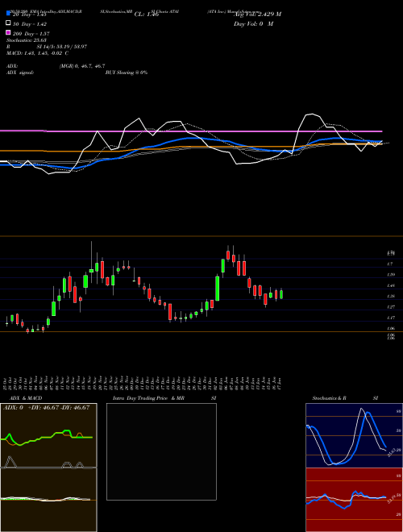Click the 1.27 price axis label
403x532 pixels.
click(x=390, y=307)
